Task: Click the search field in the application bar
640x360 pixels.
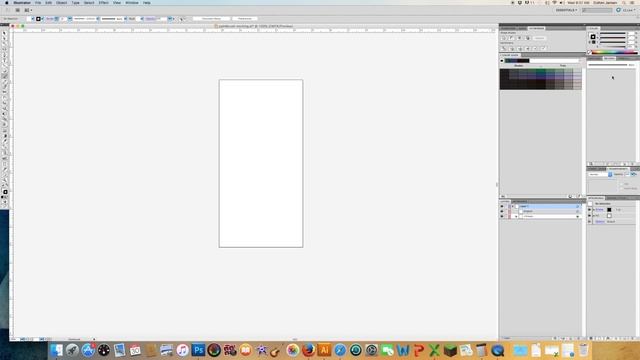Action: coord(597,10)
